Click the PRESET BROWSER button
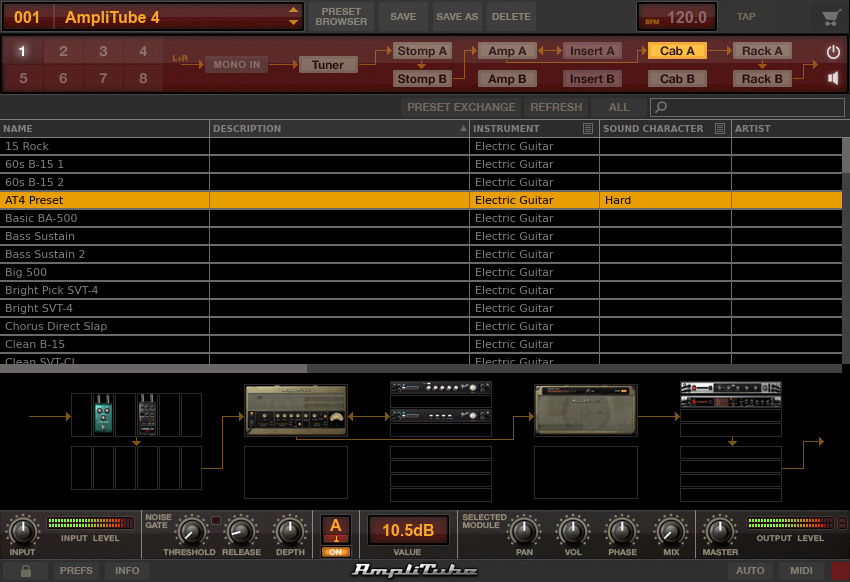This screenshot has height=582, width=850. (x=341, y=17)
